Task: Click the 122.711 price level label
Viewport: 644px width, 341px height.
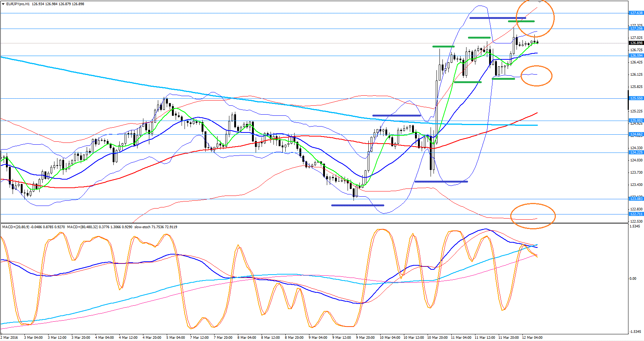Action: click(636, 214)
